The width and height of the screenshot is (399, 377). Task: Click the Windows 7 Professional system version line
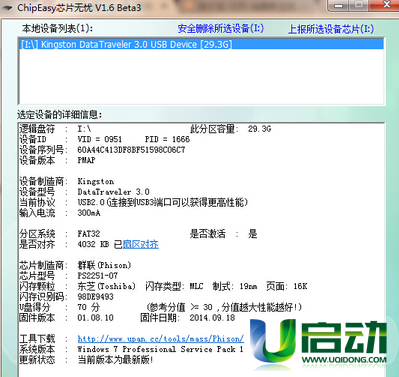(160, 349)
